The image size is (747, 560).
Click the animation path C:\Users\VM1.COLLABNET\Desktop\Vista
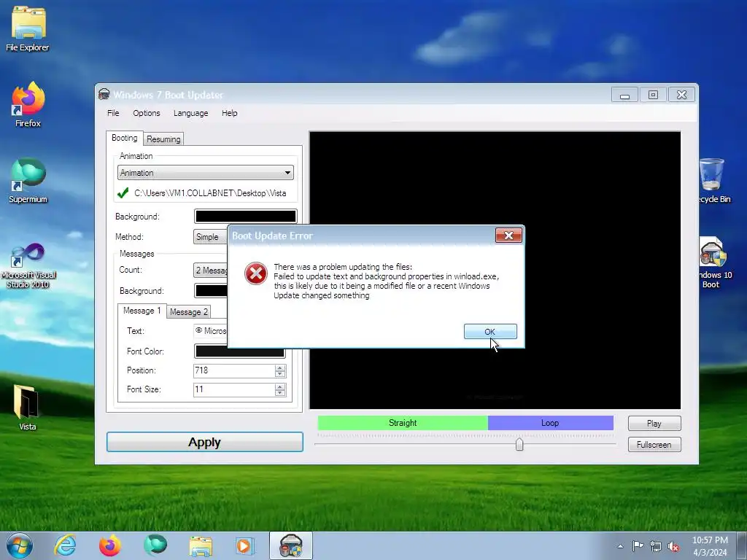pyautogui.click(x=210, y=192)
